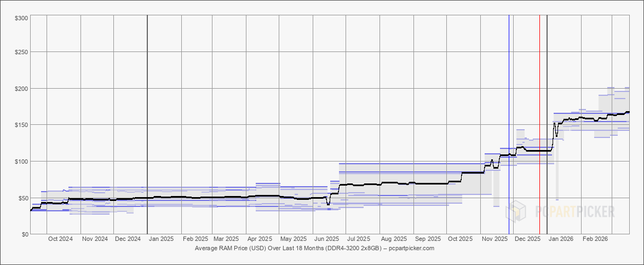Click the Mar 2025 axis label

226,239
